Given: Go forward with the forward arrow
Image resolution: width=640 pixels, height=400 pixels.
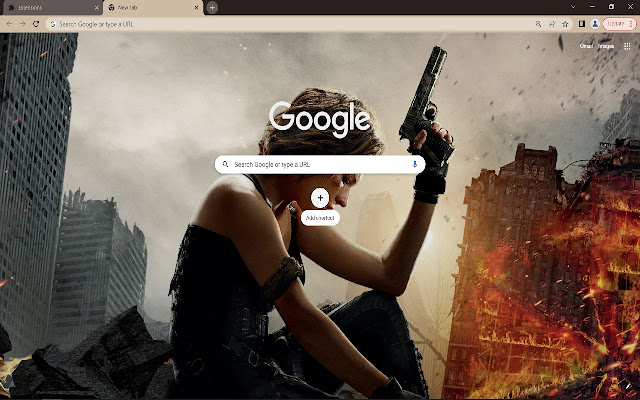Looking at the screenshot, I should coord(22,24).
